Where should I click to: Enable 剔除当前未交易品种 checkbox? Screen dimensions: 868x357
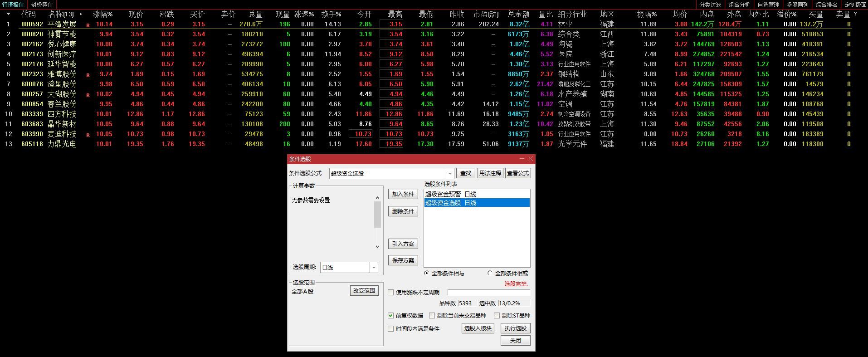point(432,315)
